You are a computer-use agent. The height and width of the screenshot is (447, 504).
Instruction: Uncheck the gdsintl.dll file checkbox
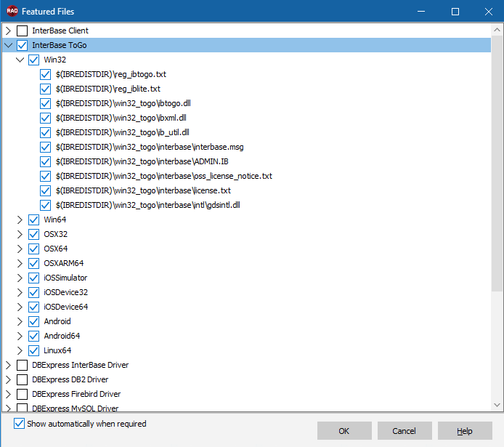pyautogui.click(x=45, y=205)
